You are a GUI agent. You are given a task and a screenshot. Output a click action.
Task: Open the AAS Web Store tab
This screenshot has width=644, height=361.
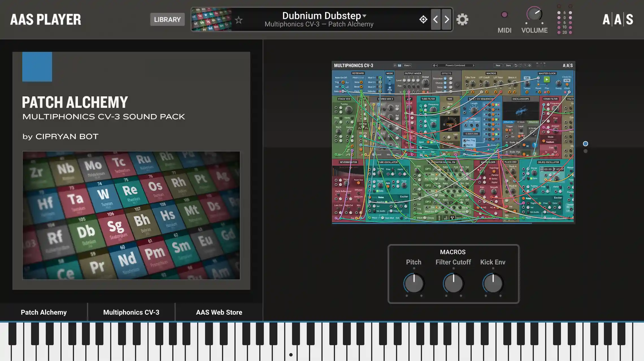[219, 312]
